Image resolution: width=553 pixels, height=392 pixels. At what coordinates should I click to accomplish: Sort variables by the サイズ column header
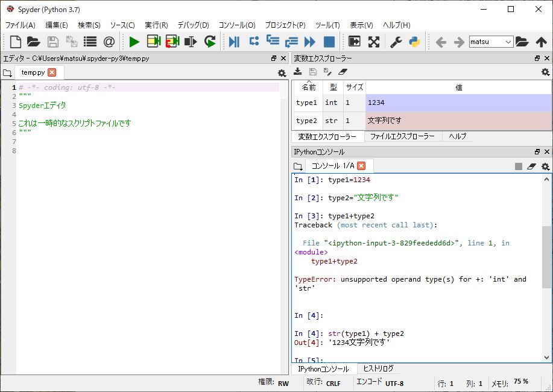355,87
